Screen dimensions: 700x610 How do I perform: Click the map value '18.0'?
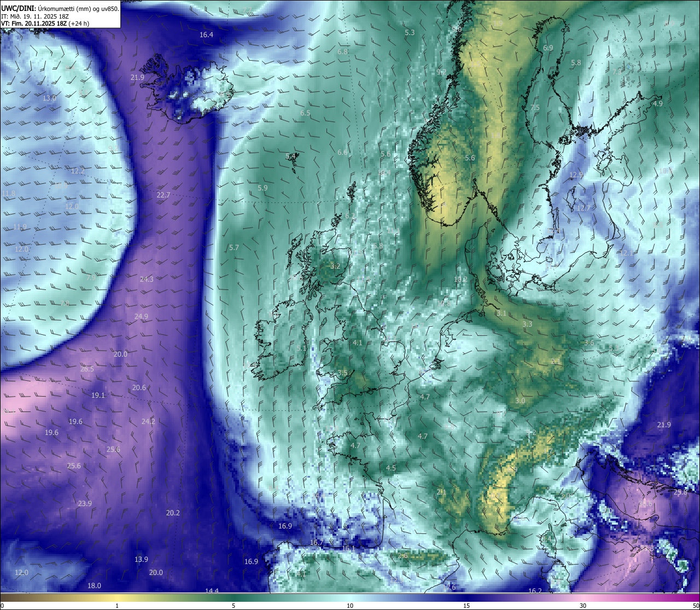tap(94, 586)
